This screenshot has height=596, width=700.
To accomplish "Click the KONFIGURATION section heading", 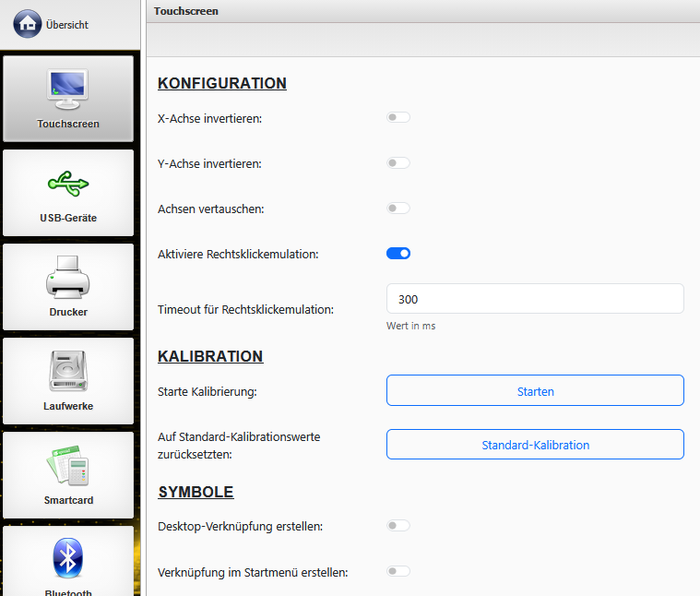I will [x=222, y=83].
